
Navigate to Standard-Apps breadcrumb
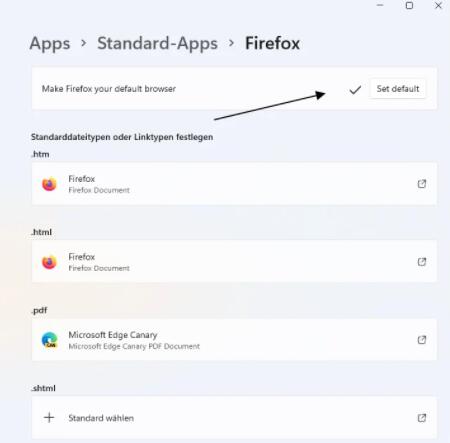(x=157, y=43)
